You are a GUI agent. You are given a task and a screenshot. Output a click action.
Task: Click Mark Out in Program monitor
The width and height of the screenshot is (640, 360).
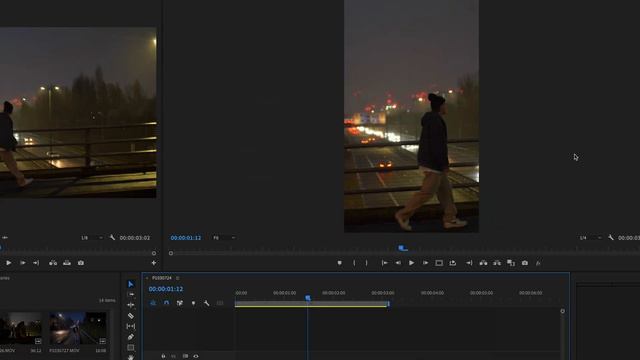coord(367,263)
